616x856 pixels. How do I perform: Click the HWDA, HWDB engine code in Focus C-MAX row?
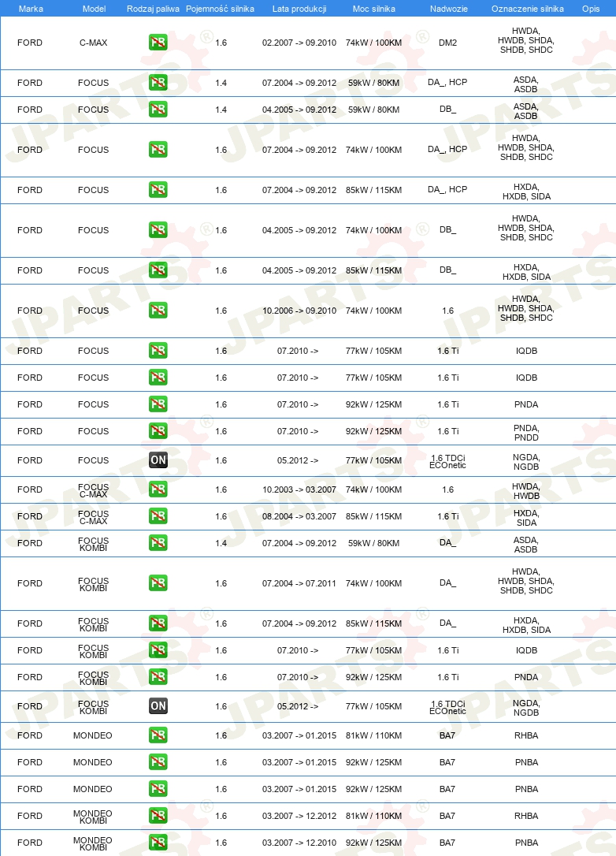coord(526,491)
